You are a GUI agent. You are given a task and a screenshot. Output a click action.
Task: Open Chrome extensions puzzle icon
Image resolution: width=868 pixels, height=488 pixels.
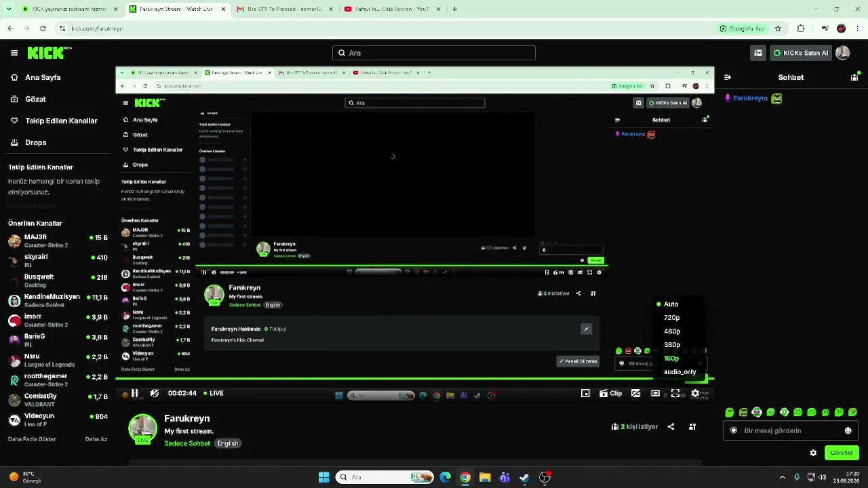click(x=801, y=28)
